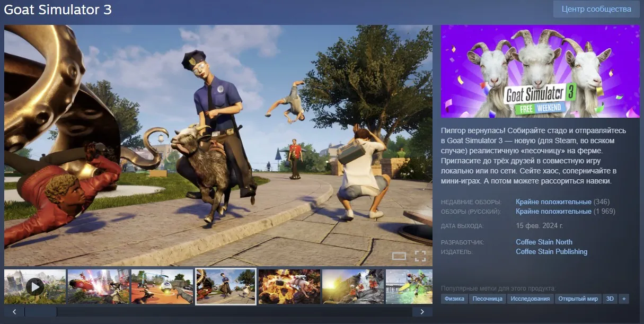Select the 'Открытый мир' tag
Viewport: 644px width, 324px height.
pyautogui.click(x=578, y=299)
